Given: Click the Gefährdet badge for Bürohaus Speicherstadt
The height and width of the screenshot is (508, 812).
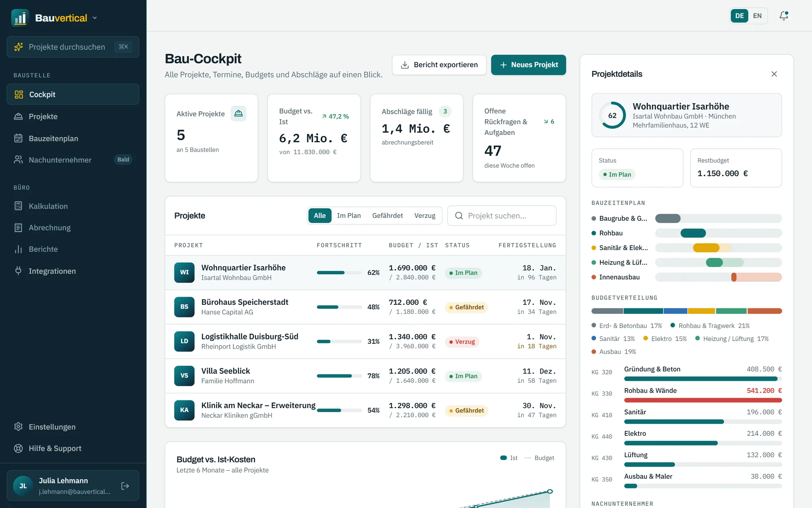Looking at the screenshot, I should 466,307.
